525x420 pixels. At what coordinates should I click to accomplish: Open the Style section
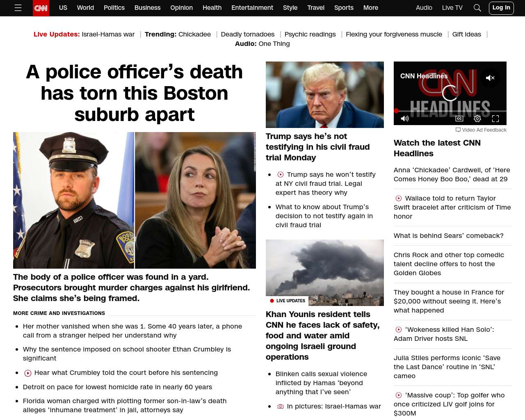(290, 8)
